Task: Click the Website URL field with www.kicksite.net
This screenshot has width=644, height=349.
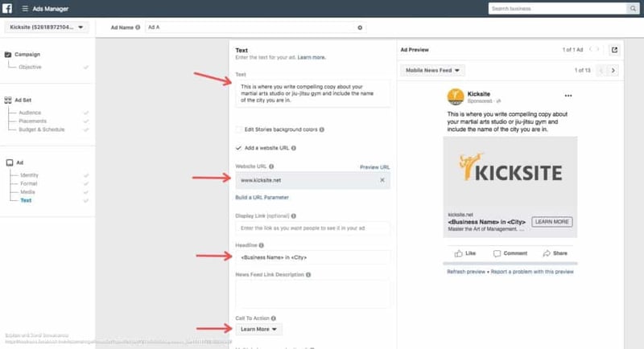Action: (312, 180)
